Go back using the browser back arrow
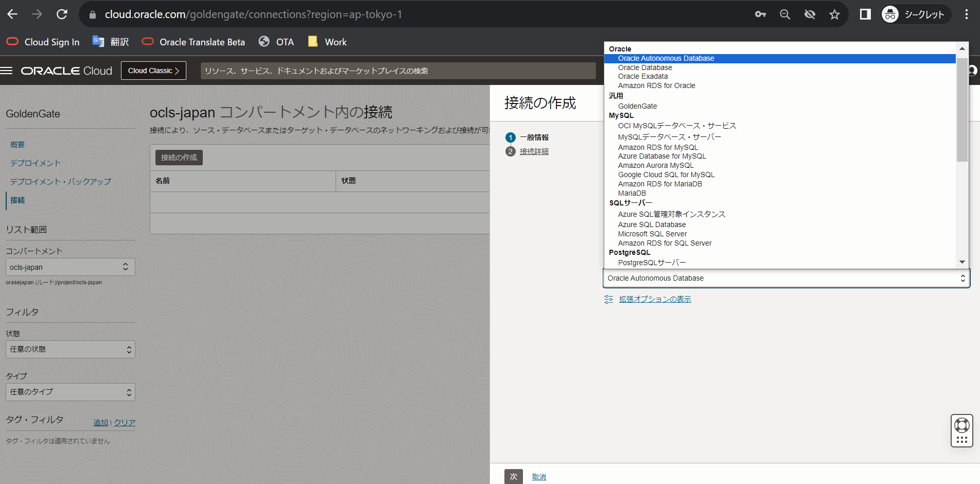The height and width of the screenshot is (484, 980). (12, 14)
